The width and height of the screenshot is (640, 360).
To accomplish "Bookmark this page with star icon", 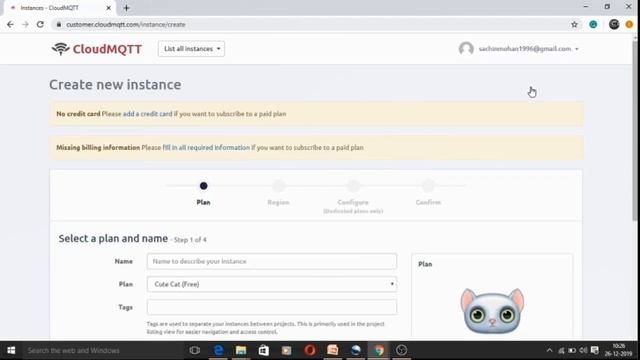I will pos(574,24).
